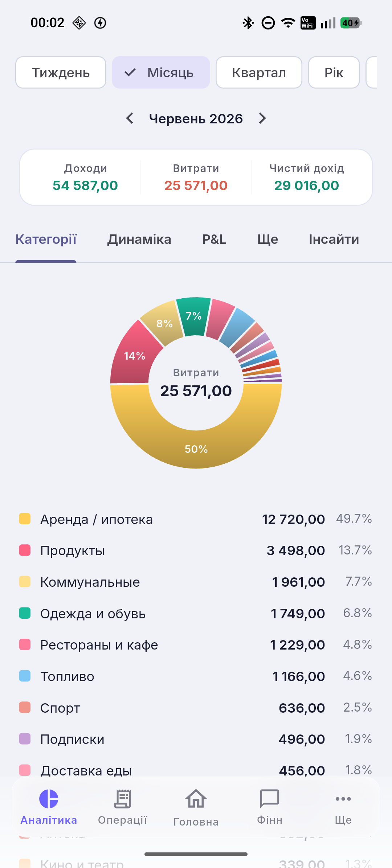
Task: Tap the Wi-Fi status icon
Action: (x=288, y=23)
